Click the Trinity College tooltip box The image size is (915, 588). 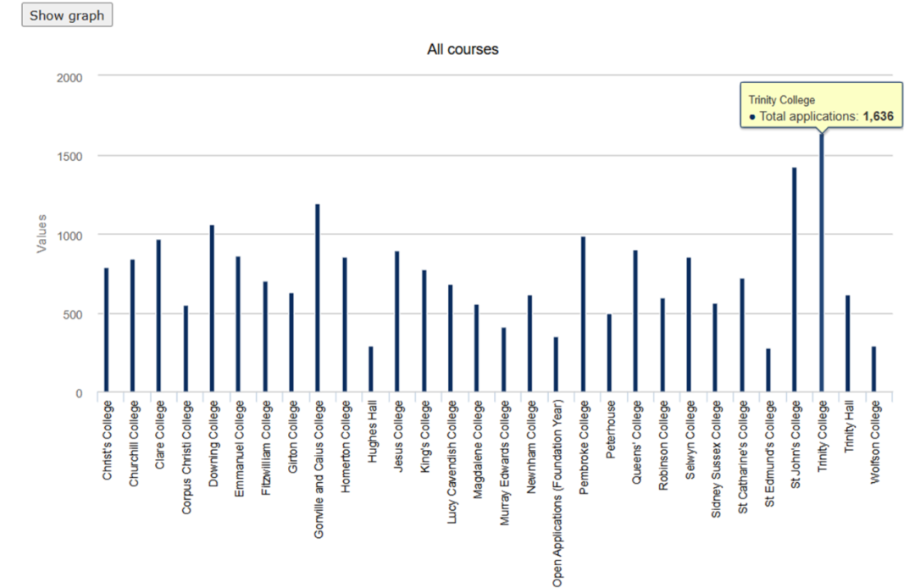coord(820,107)
